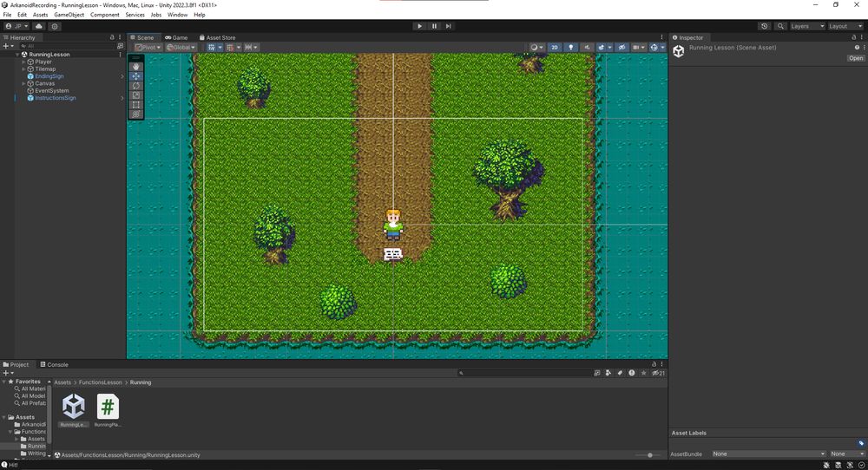Open Undo History icon
Viewport: 868px width, 470px height.
click(x=765, y=26)
